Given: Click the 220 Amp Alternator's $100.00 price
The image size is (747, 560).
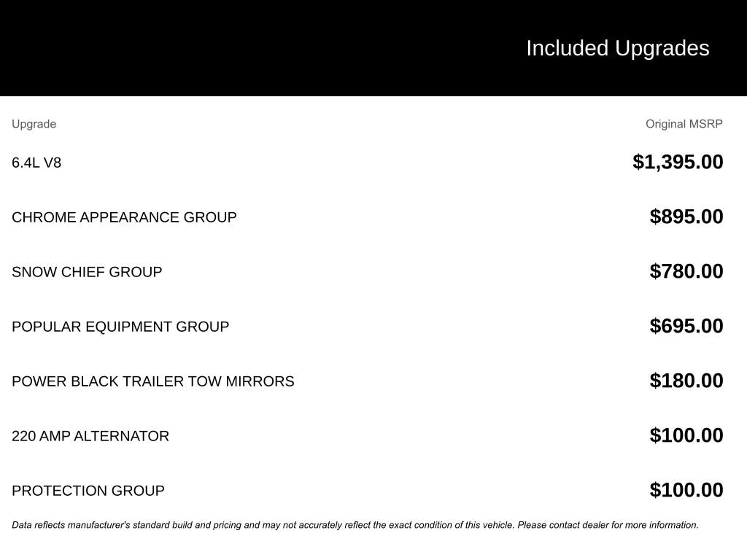Looking at the screenshot, I should (686, 435).
